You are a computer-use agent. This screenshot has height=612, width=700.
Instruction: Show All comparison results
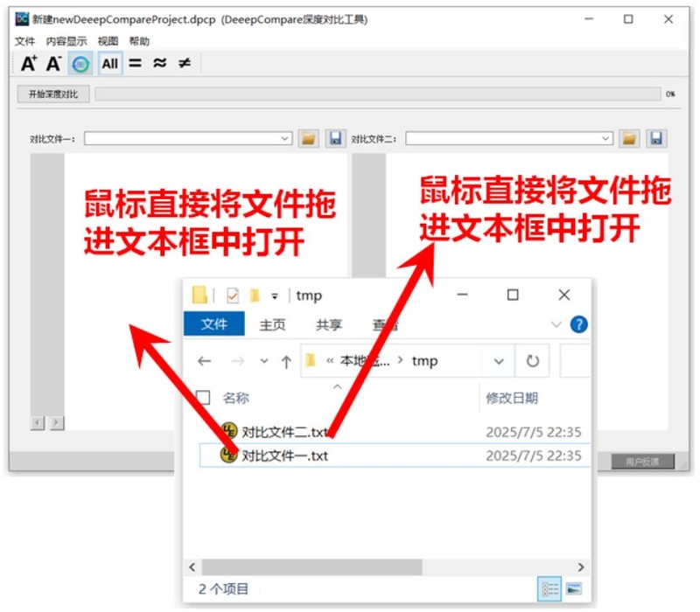click(110, 64)
